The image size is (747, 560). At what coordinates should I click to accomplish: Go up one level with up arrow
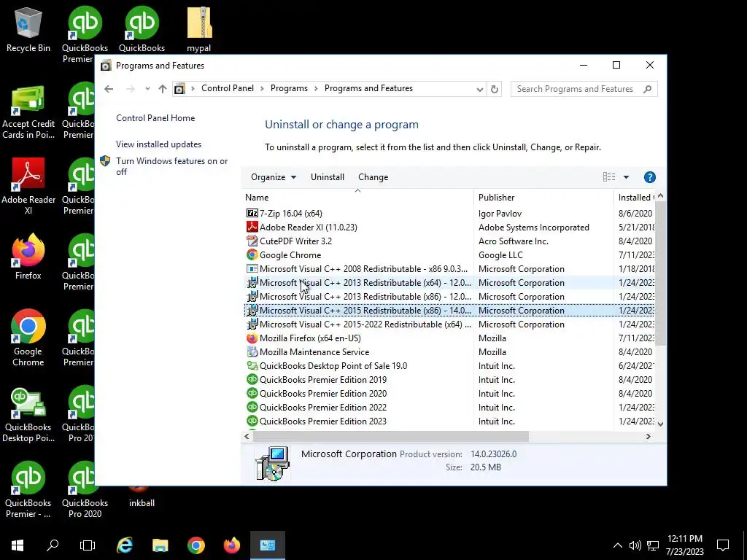click(x=163, y=89)
